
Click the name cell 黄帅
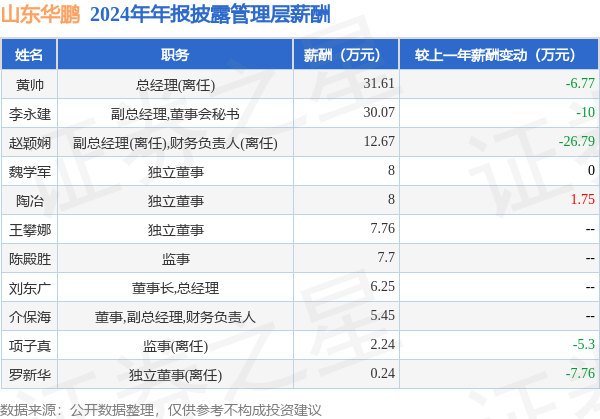click(x=29, y=85)
